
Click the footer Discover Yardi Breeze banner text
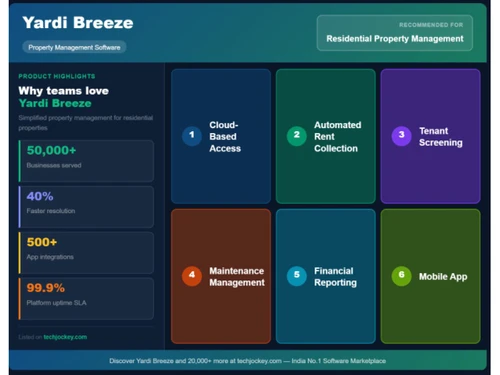coord(247,361)
